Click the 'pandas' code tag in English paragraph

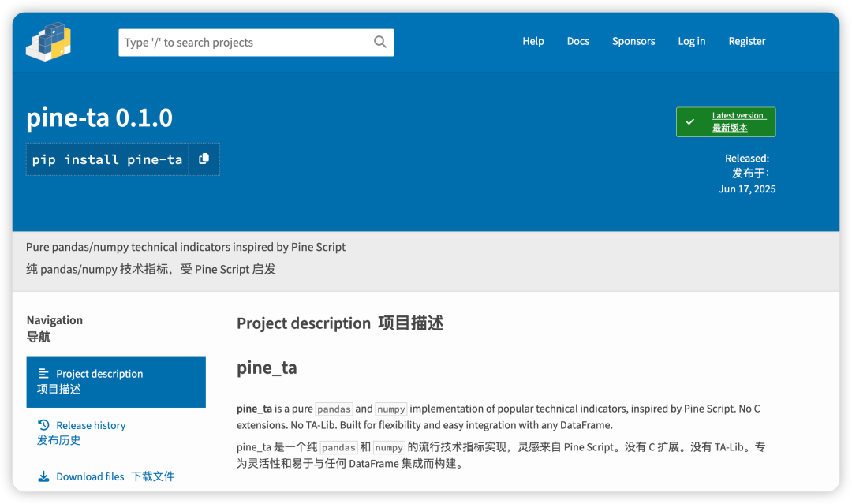tap(334, 409)
